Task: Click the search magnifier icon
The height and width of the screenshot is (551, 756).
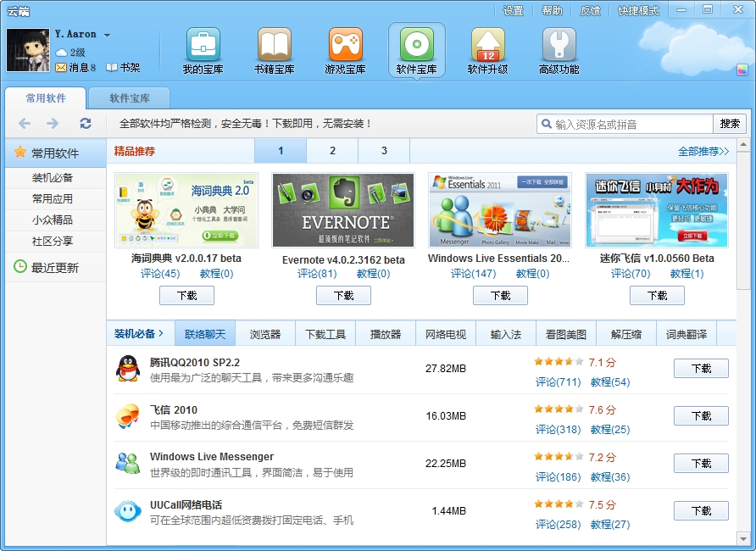Action: [547, 124]
